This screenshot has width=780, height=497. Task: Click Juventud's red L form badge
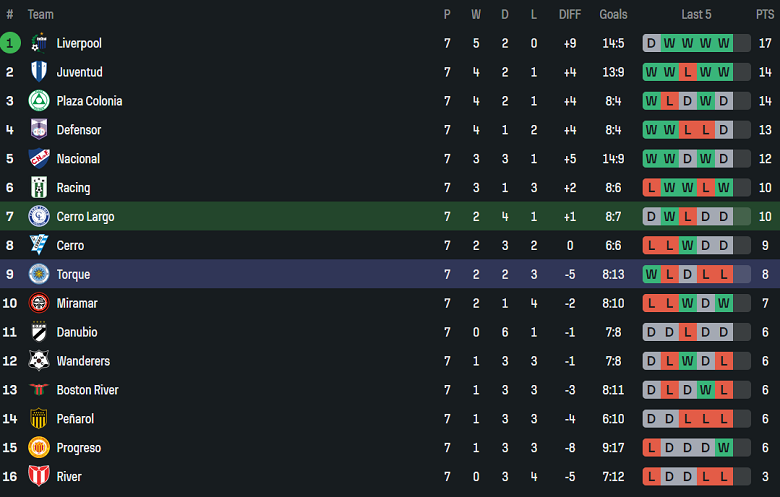click(688, 72)
